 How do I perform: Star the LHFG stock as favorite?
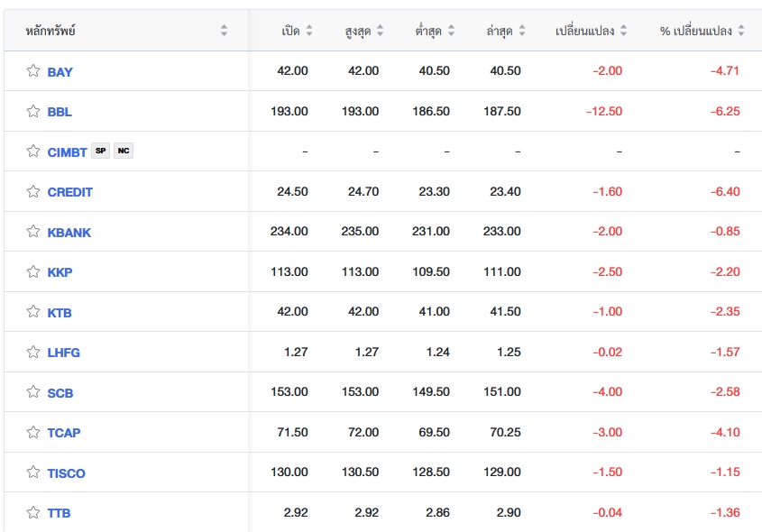tap(33, 352)
